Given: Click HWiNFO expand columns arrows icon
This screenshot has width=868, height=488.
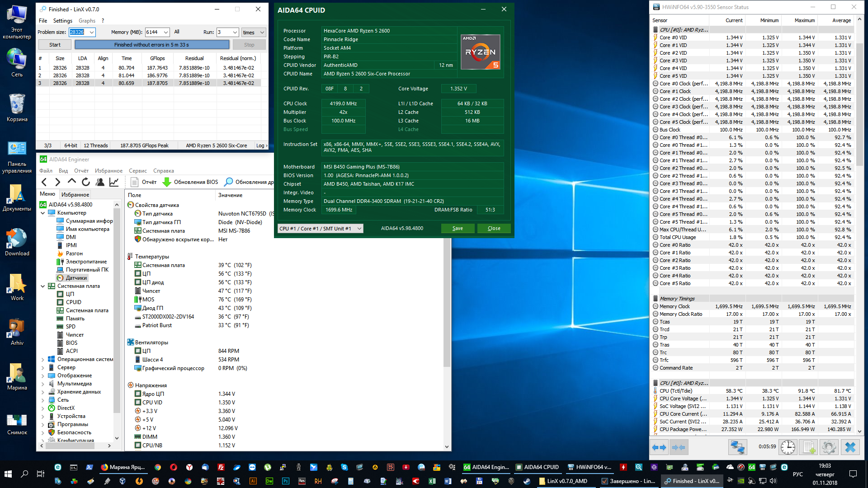Looking at the screenshot, I should (659, 447).
